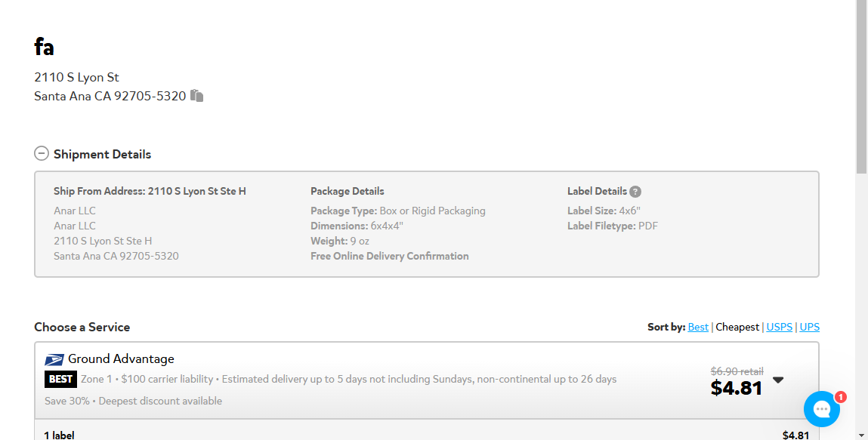Click the red chat notification badge
Screen dimensions: 868x440
[x=840, y=397]
